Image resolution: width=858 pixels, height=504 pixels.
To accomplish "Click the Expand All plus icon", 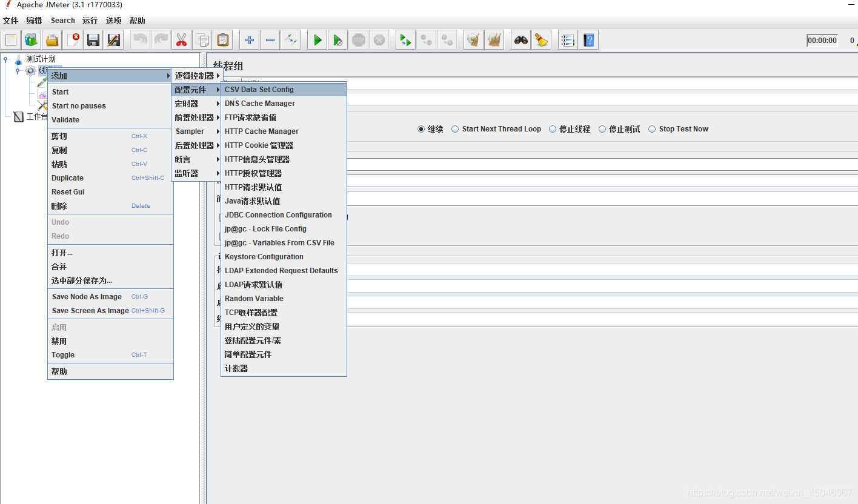I will tap(249, 41).
